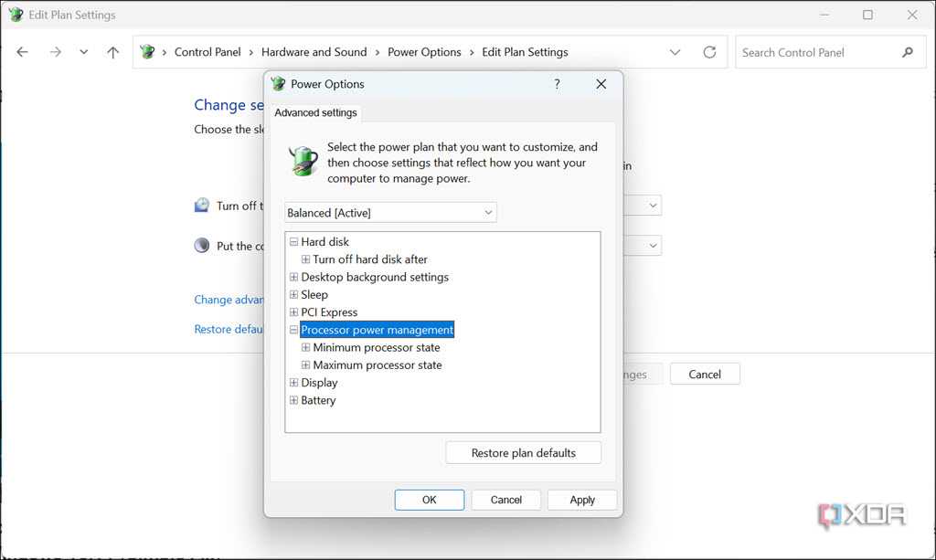Expand the PCI Express node
The height and width of the screenshot is (560, 936).
point(293,312)
